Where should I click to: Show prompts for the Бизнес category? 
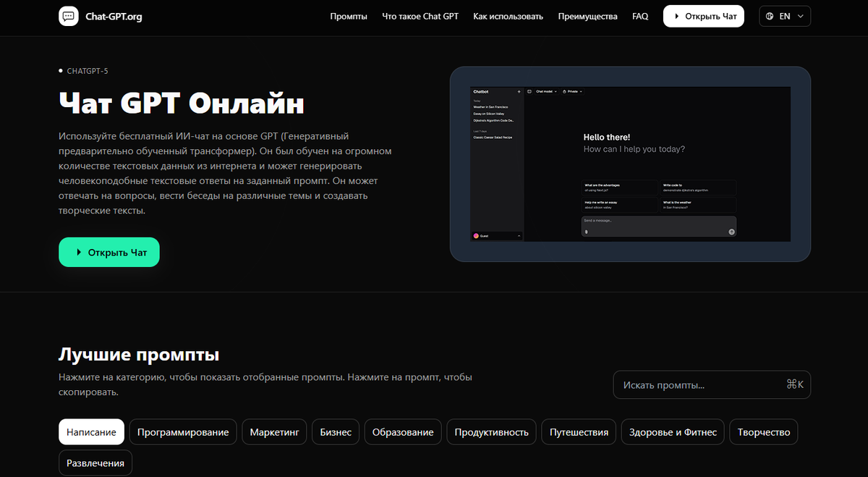[x=336, y=432]
